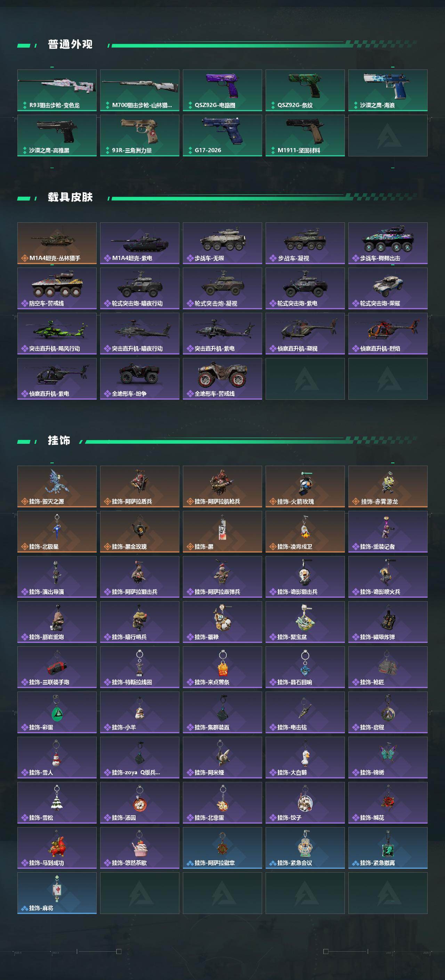Click the 挂饰-紧急撤离 blue charm tile
This screenshot has height=980, width=445.
click(388, 848)
